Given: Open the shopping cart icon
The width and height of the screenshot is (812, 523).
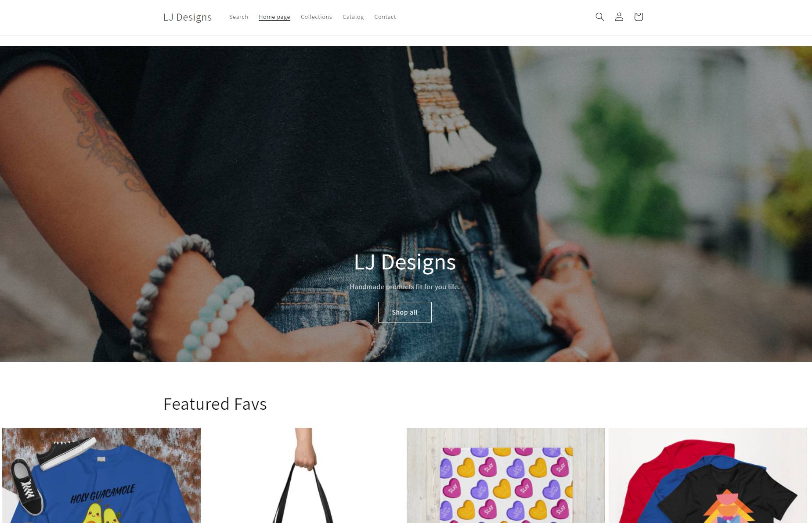Looking at the screenshot, I should pyautogui.click(x=639, y=17).
